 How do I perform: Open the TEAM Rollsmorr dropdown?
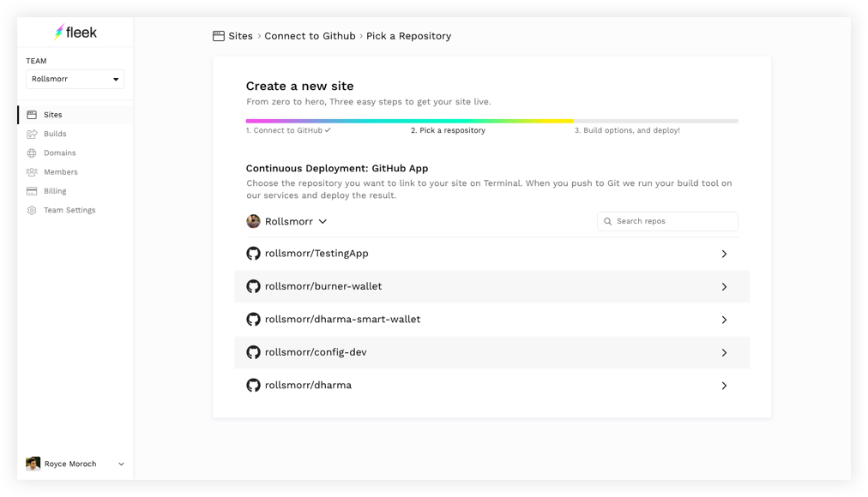(x=75, y=79)
